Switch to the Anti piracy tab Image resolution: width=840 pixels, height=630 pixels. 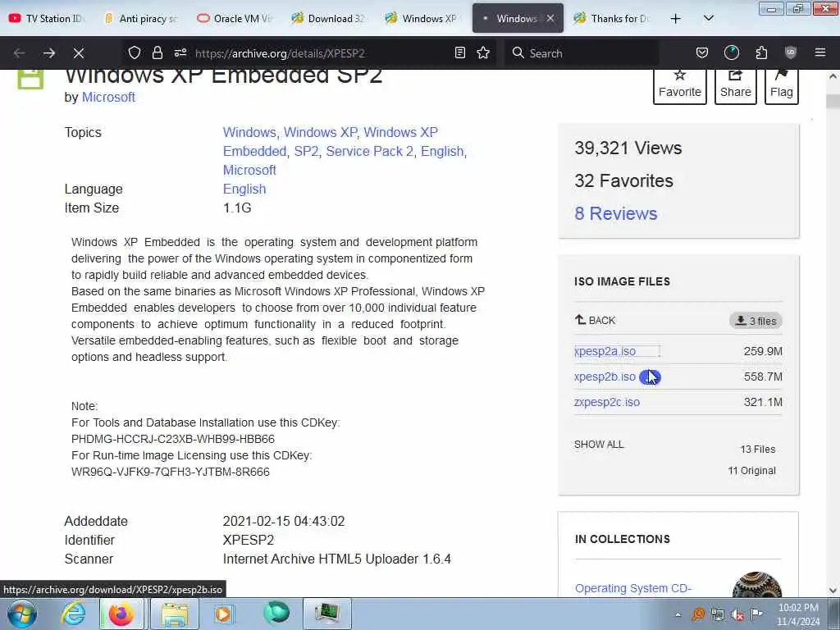(x=141, y=18)
